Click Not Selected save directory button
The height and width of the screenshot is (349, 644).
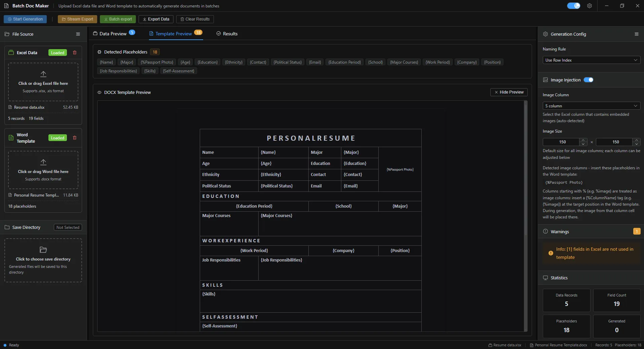click(68, 228)
